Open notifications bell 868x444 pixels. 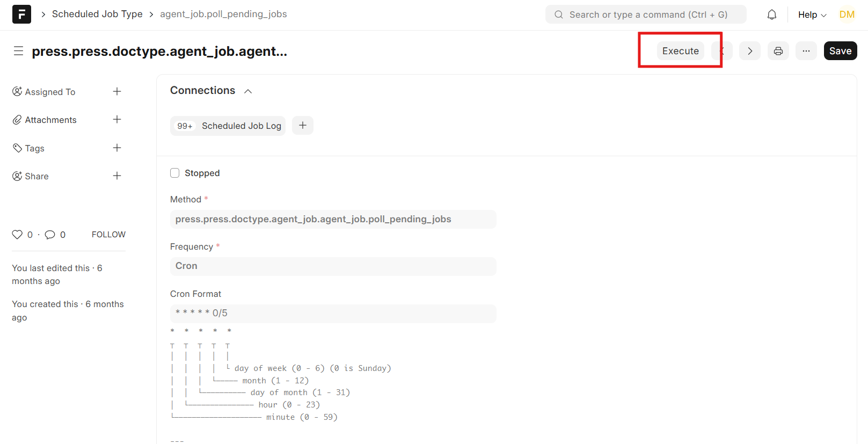pos(771,14)
